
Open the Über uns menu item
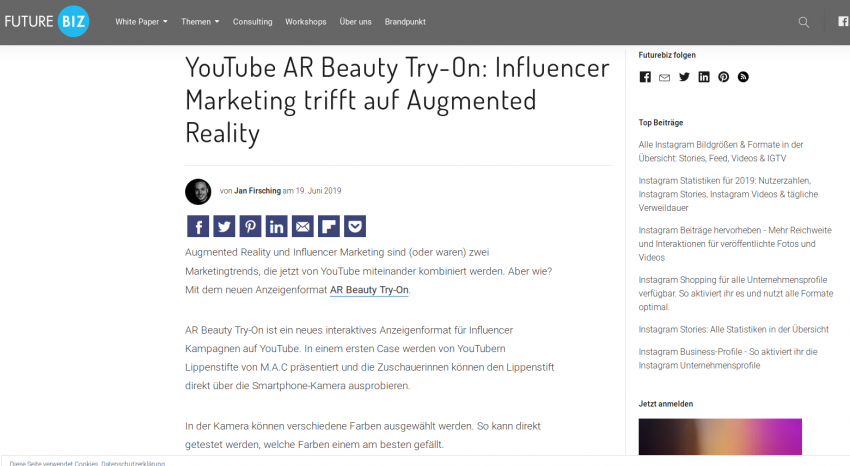pyautogui.click(x=356, y=22)
